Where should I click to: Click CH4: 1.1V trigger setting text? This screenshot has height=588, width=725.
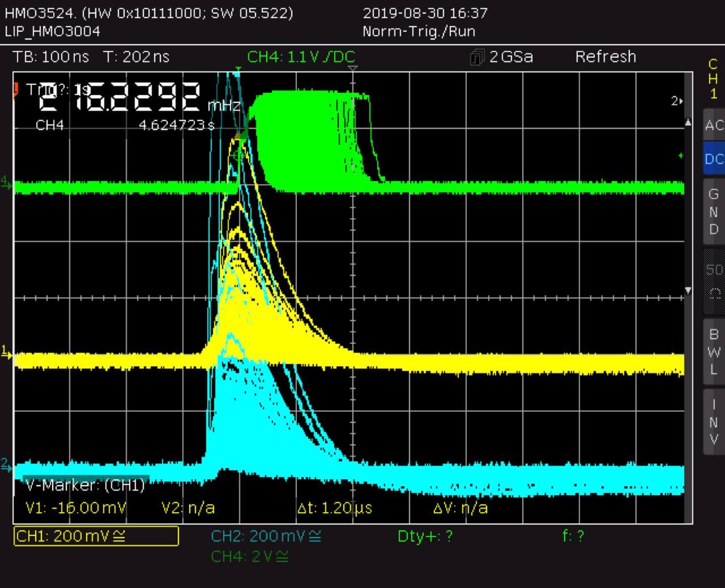[x=301, y=57]
